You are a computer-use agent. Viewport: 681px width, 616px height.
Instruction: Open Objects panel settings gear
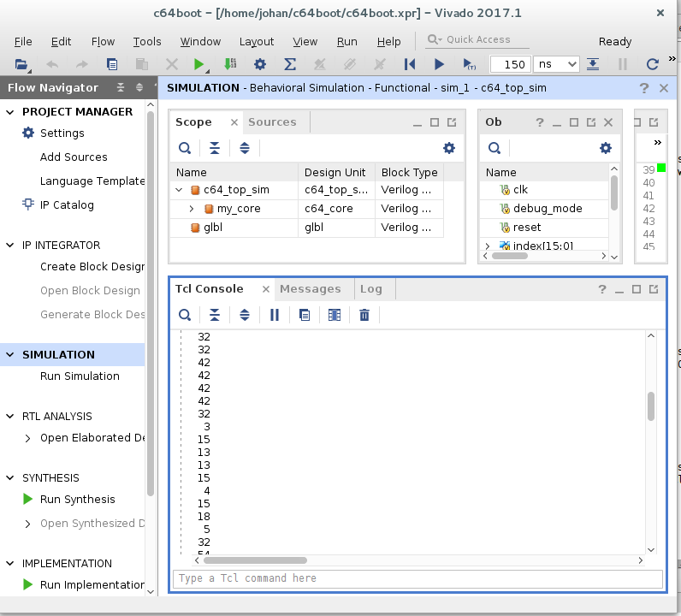[x=606, y=148]
